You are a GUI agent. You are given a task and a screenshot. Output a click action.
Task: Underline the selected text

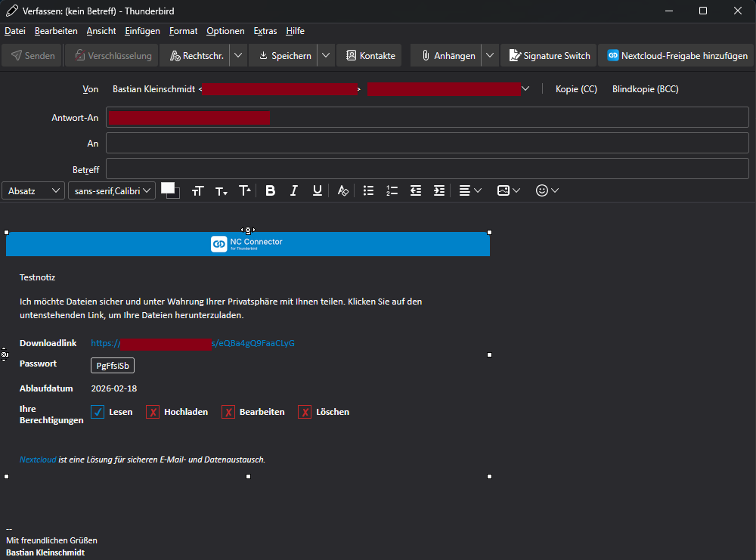tap(317, 190)
